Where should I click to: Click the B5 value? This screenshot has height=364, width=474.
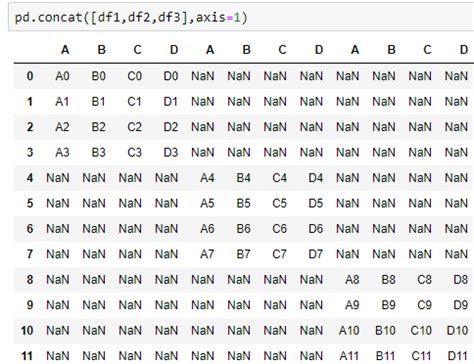[244, 203]
